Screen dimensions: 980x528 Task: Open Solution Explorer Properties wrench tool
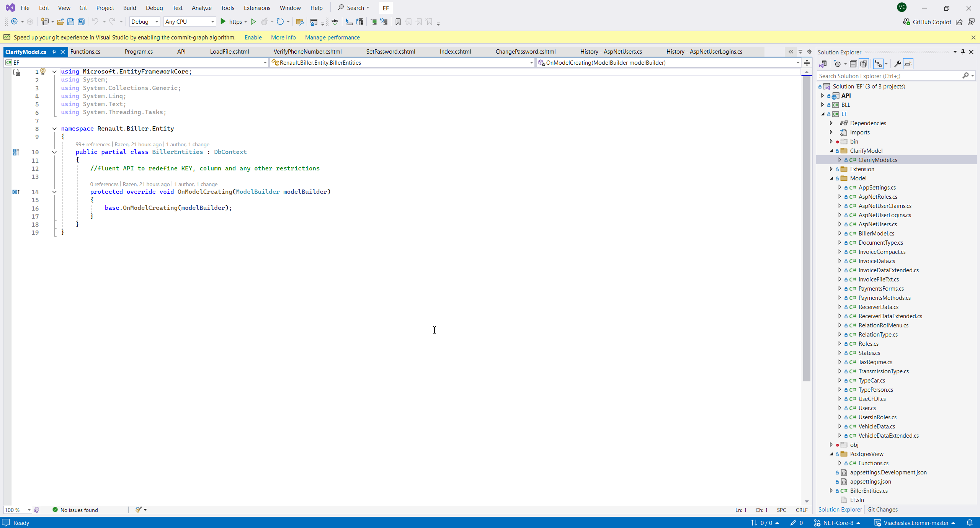click(897, 64)
